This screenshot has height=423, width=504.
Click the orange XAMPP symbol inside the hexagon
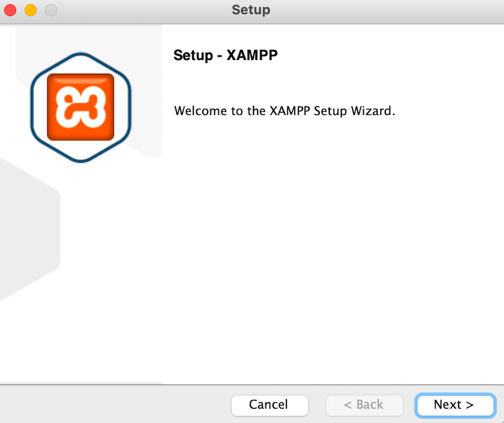(81, 106)
